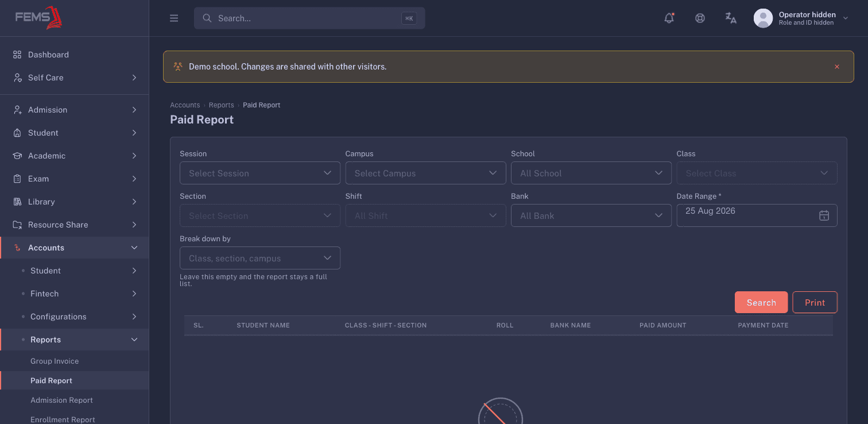Collapse the Accounts menu
Viewport: 868px width, 424px height.
134,248
